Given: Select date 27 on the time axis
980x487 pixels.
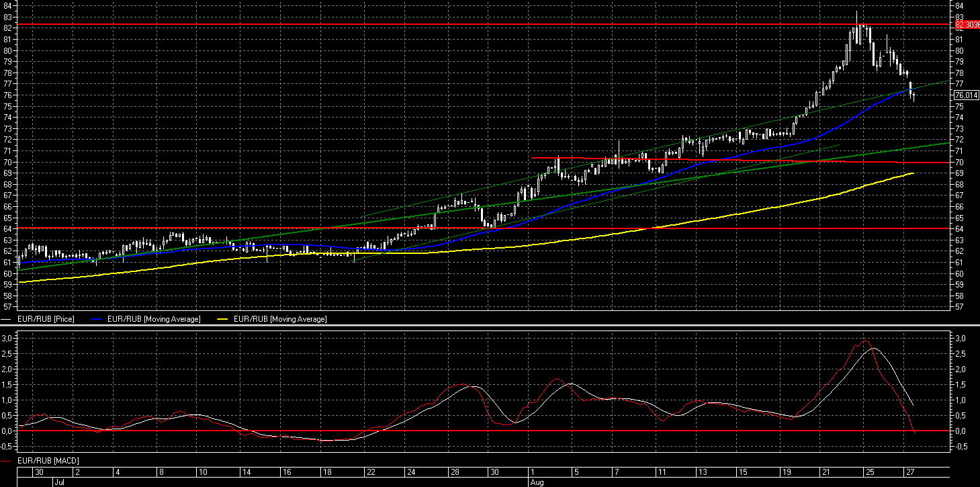Looking at the screenshot, I should (909, 472).
